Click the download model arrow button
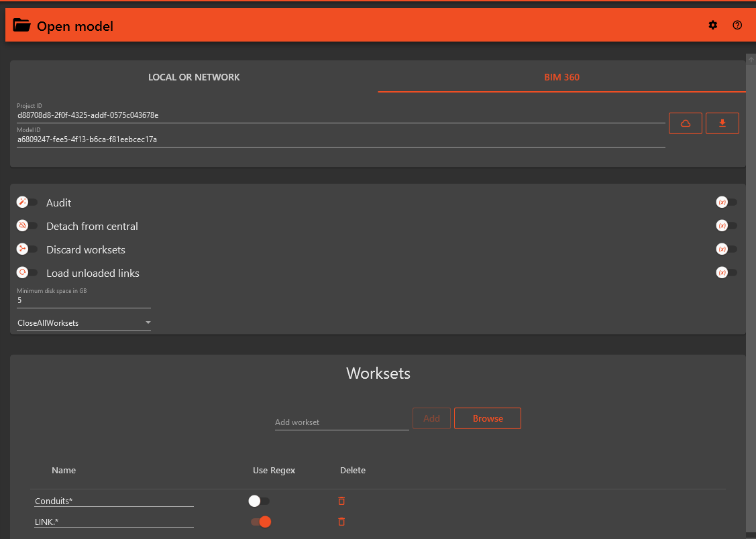The width and height of the screenshot is (756, 539). tap(722, 123)
